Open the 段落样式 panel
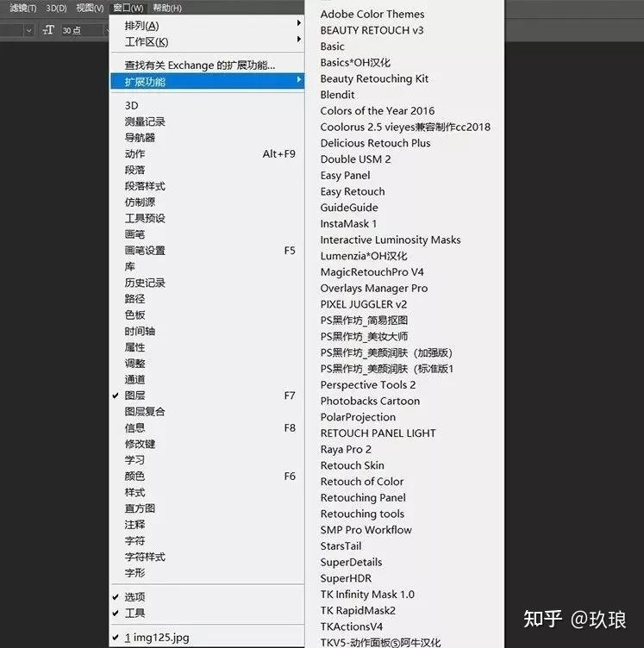644x648 pixels. click(207, 186)
